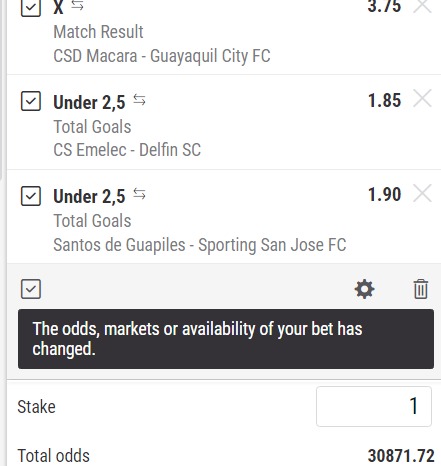Swap selection arrows on Santos Under 2,5
The height and width of the screenshot is (466, 441).
point(139,194)
